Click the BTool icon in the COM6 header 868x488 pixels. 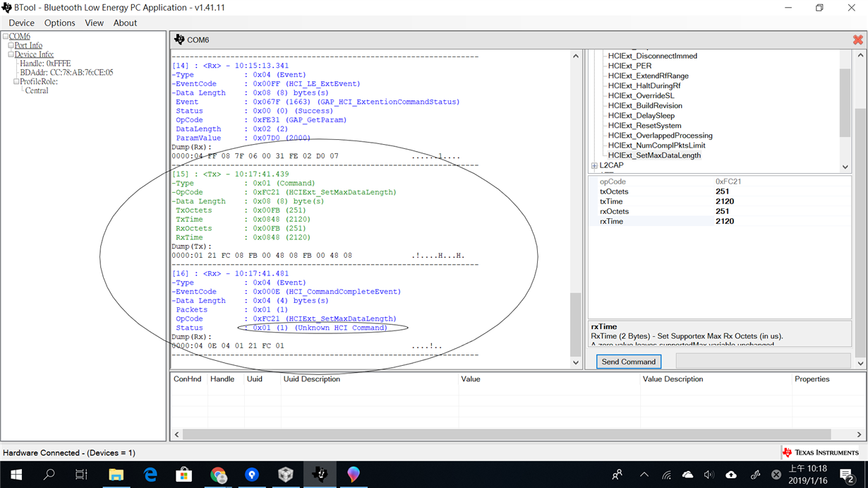[x=179, y=40]
